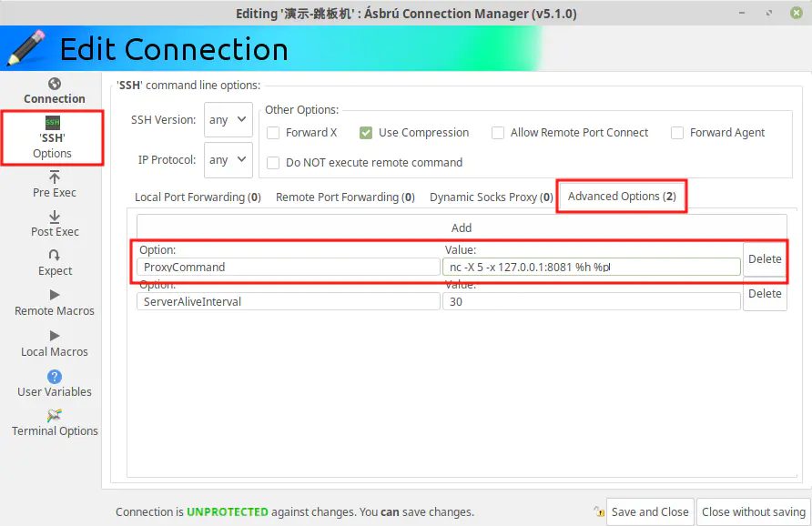Toggle the Forward Agent checkbox
The image size is (812, 526).
(677, 133)
